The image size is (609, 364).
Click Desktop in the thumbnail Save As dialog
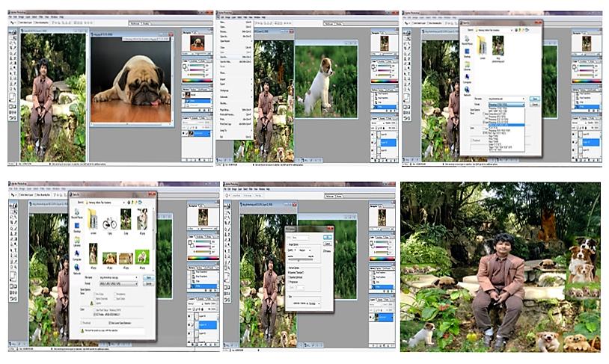[x=77, y=227]
